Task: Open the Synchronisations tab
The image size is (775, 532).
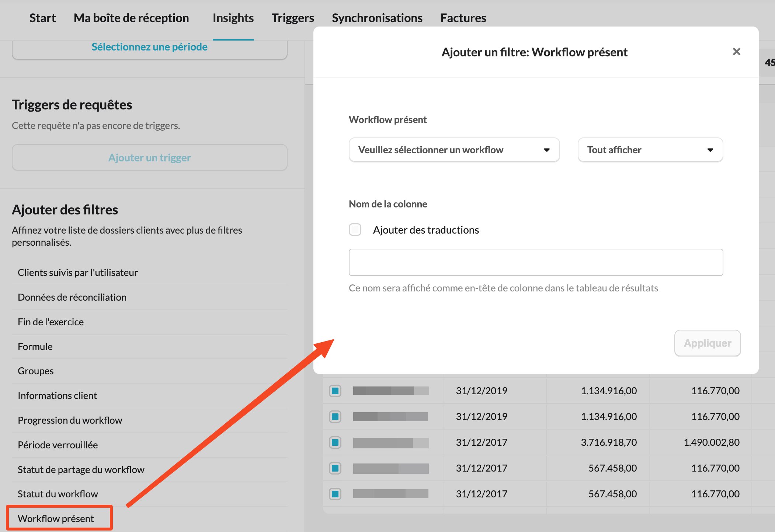Action: click(x=377, y=18)
